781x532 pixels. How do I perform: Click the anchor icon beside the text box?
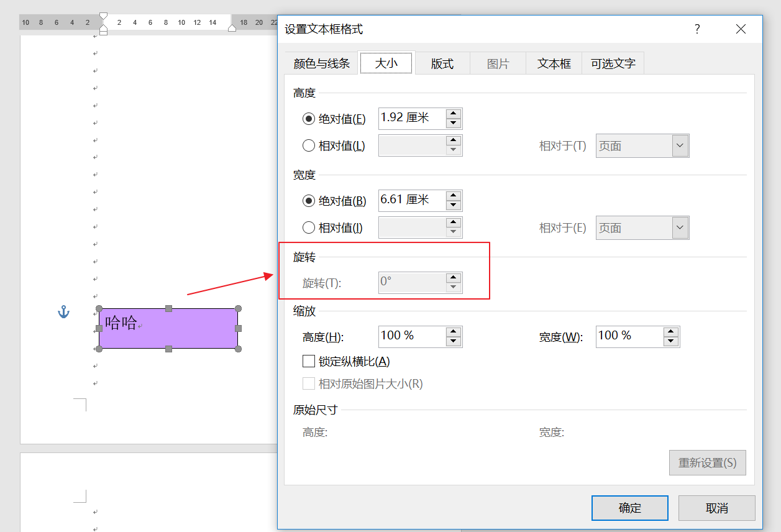tap(63, 312)
